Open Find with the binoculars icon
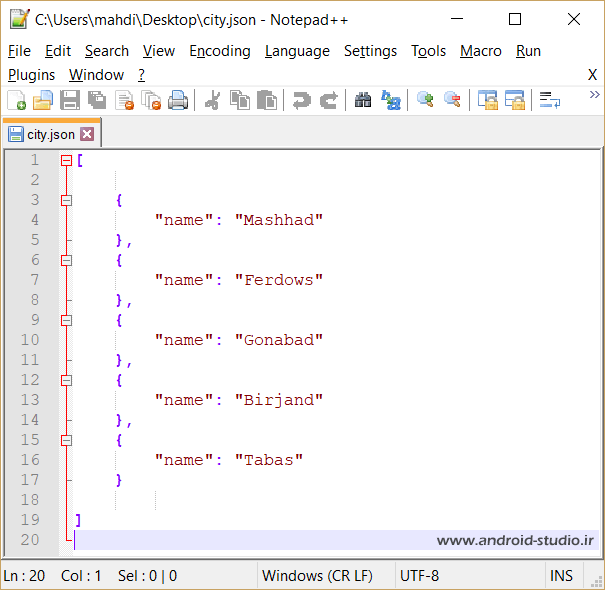 [x=363, y=100]
